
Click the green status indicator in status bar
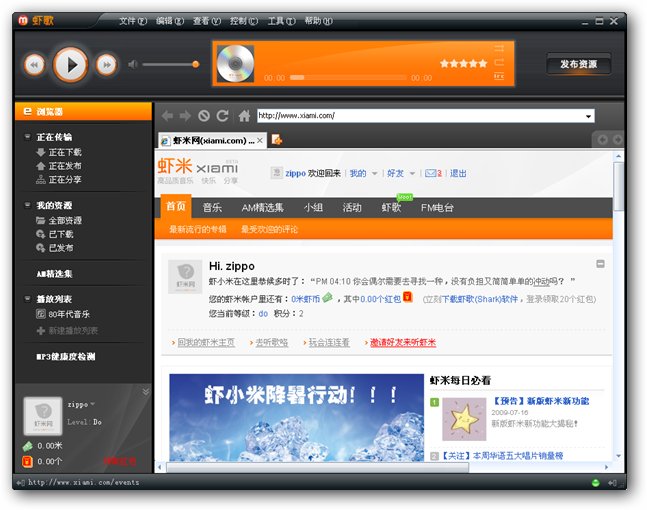click(595, 482)
